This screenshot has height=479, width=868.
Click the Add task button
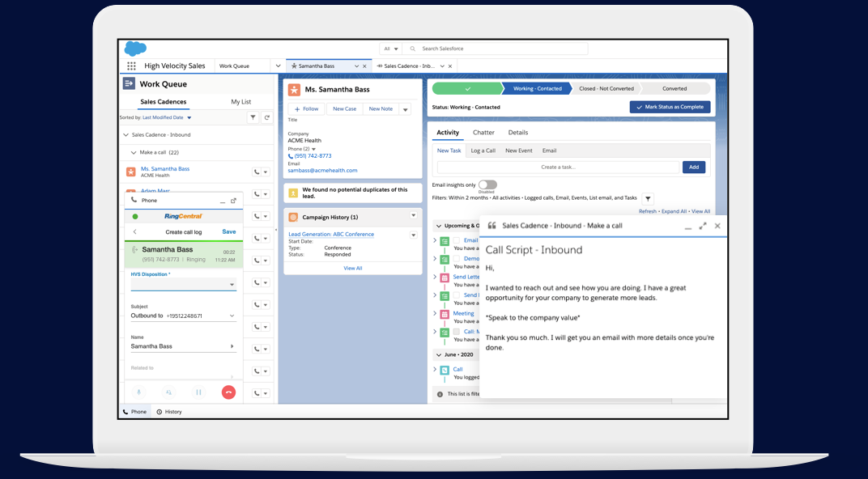point(694,167)
